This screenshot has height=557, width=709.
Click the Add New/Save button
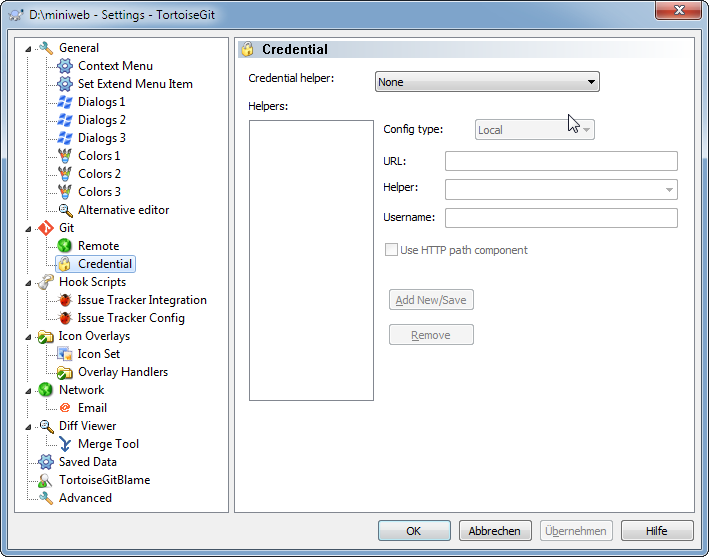[x=431, y=300]
